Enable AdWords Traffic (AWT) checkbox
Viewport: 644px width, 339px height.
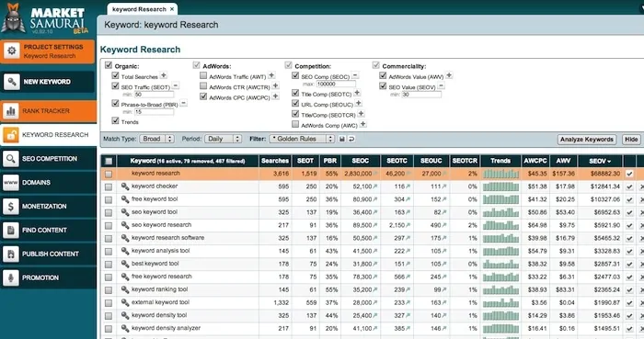coord(203,75)
